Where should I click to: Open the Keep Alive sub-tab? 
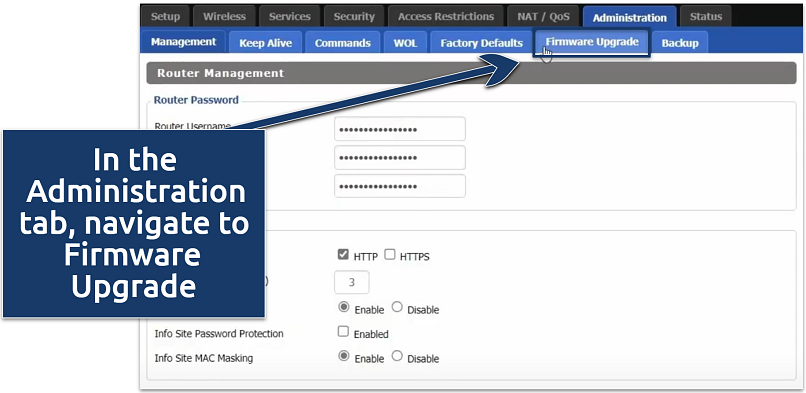point(265,43)
